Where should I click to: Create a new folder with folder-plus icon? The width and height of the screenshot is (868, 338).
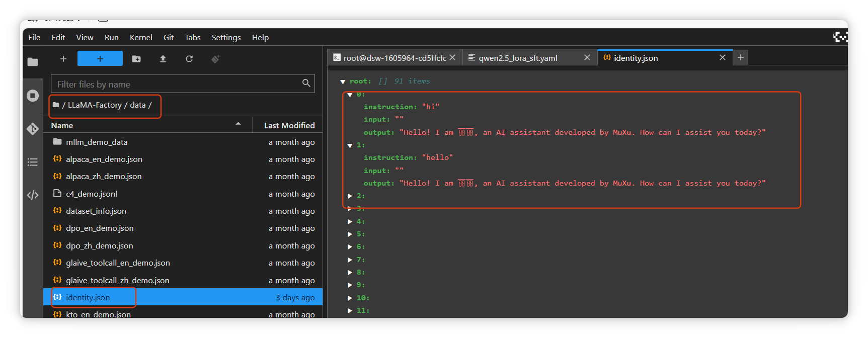tap(136, 59)
